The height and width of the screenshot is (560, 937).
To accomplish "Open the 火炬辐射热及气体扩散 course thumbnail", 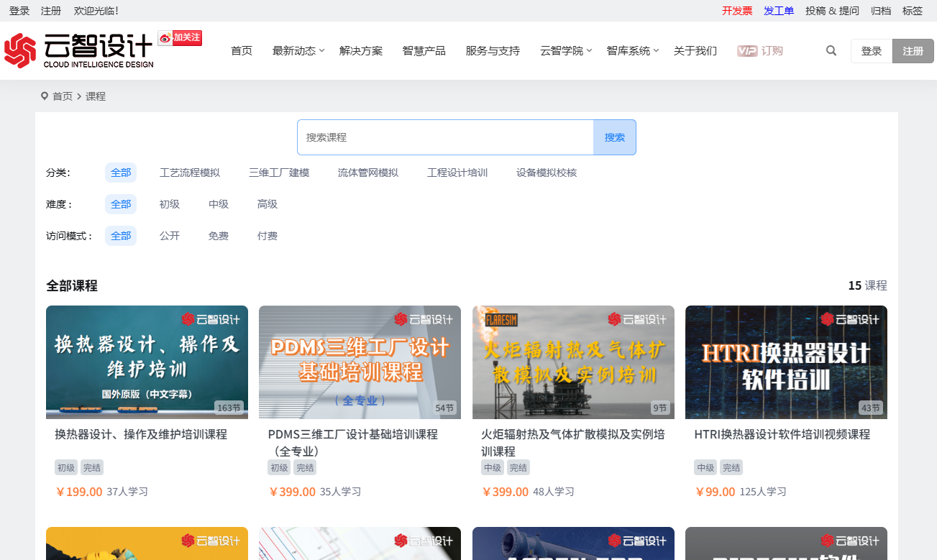I will coord(573,362).
